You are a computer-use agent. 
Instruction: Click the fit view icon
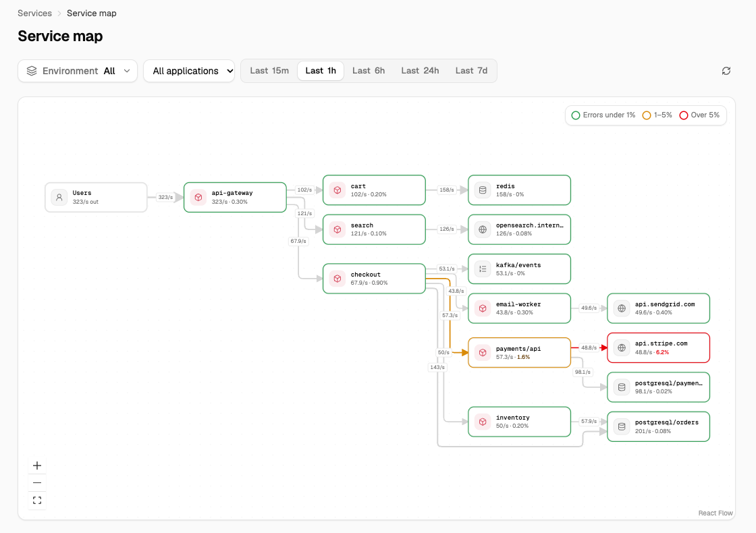click(37, 500)
